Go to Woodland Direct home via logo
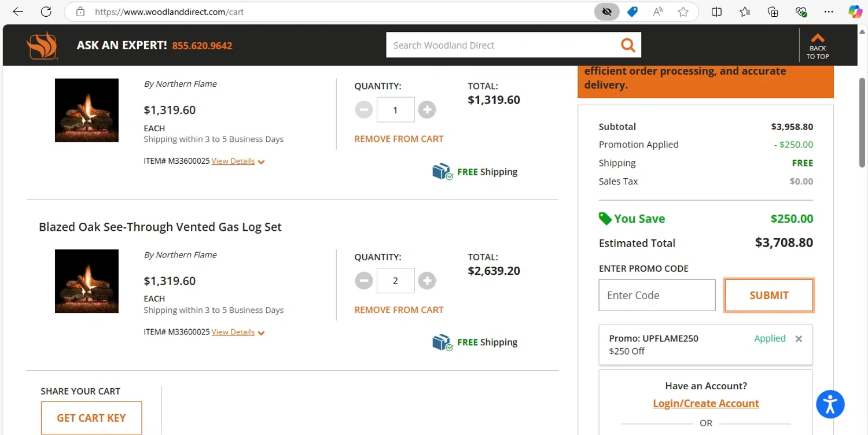The width and height of the screenshot is (868, 435). coord(42,45)
